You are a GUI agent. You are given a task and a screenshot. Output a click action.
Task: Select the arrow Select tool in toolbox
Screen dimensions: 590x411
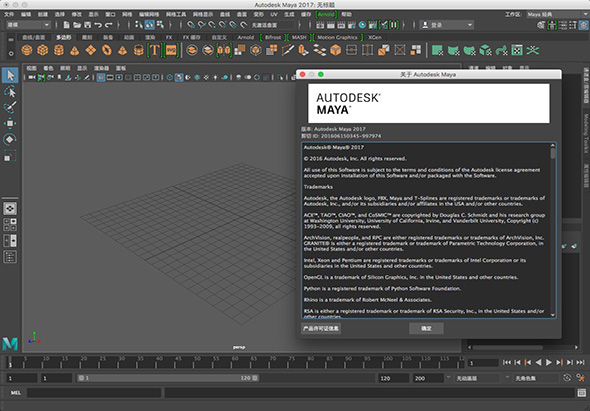click(10, 75)
